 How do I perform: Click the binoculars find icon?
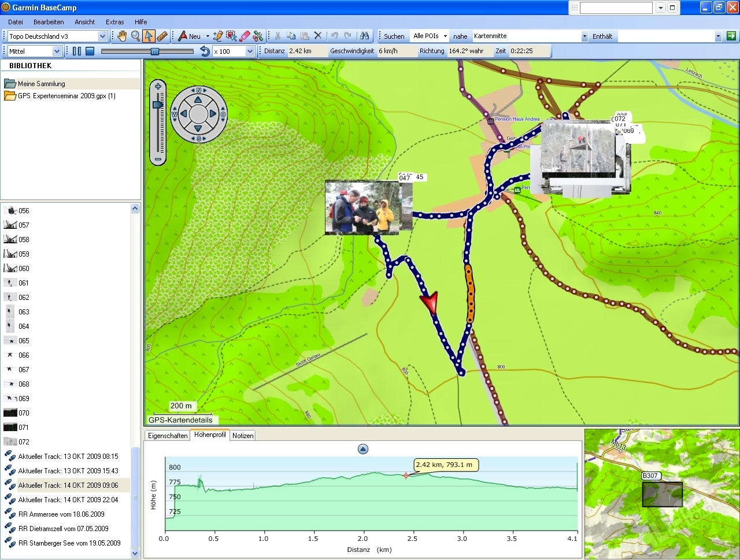pyautogui.click(x=364, y=36)
